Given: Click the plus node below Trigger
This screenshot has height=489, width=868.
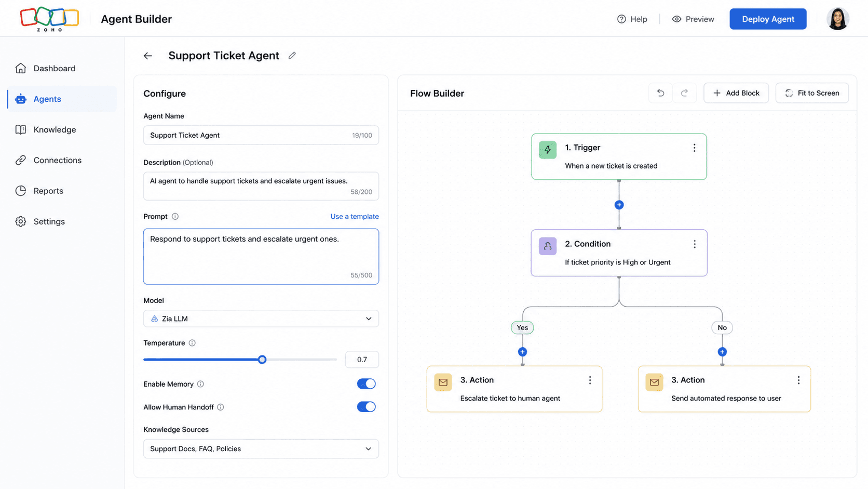Looking at the screenshot, I should click(619, 205).
